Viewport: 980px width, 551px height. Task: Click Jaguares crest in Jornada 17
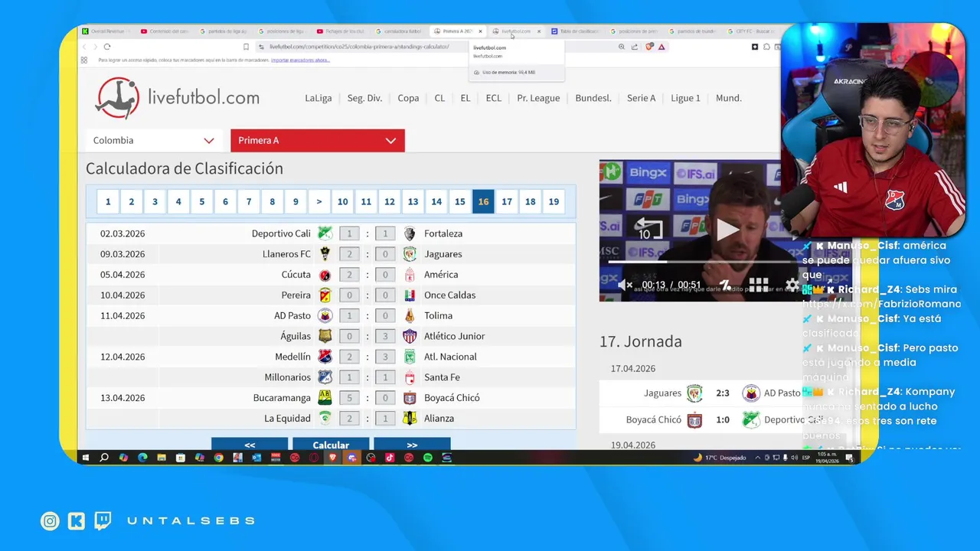(694, 393)
